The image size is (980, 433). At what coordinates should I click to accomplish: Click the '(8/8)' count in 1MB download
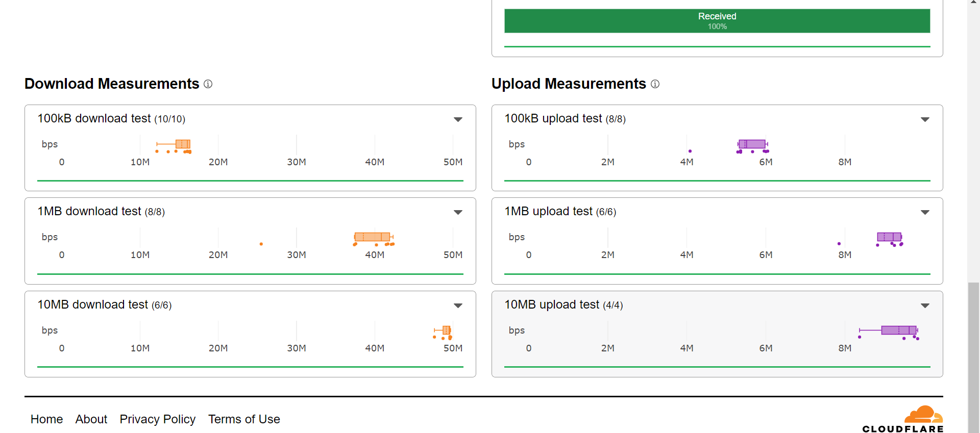pyautogui.click(x=155, y=212)
